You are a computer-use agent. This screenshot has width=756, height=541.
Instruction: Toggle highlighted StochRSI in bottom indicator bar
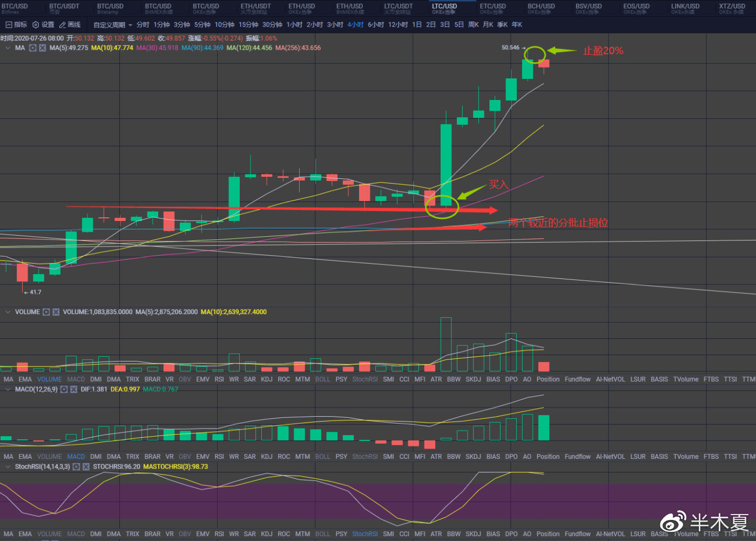(365, 534)
